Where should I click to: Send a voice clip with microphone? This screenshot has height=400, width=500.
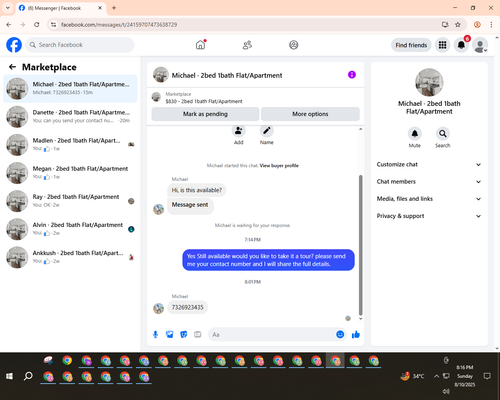[155, 334]
